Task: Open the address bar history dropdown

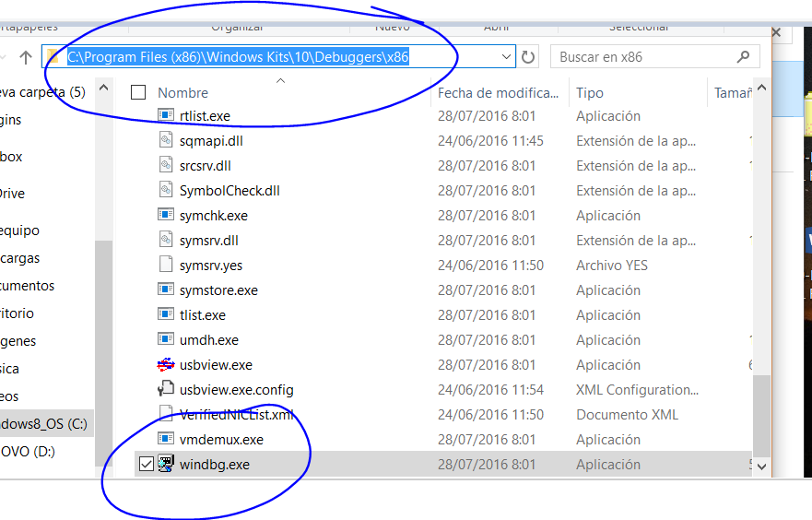Action: pyautogui.click(x=506, y=57)
